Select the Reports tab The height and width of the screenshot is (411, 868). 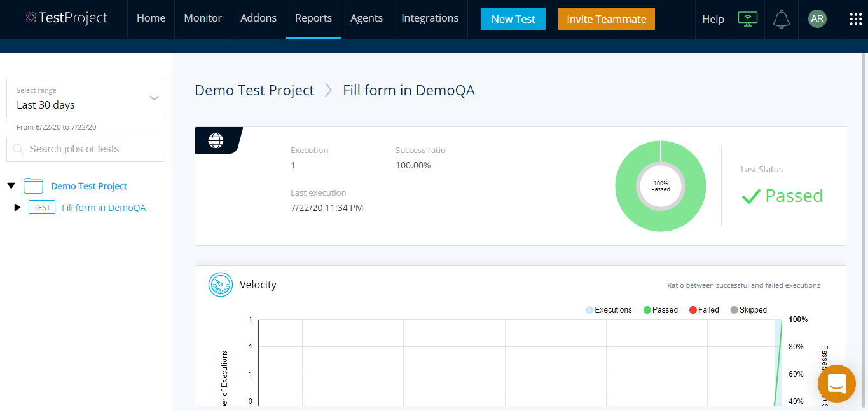[313, 19]
